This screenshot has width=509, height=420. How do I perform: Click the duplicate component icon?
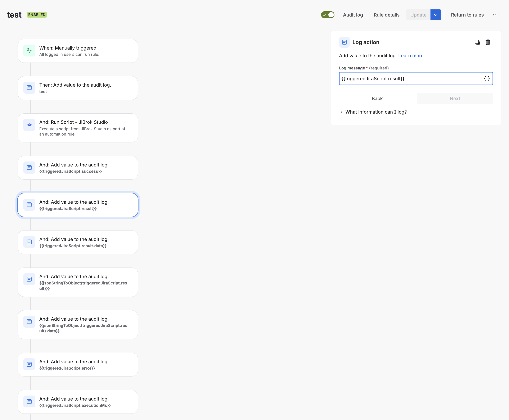click(477, 42)
